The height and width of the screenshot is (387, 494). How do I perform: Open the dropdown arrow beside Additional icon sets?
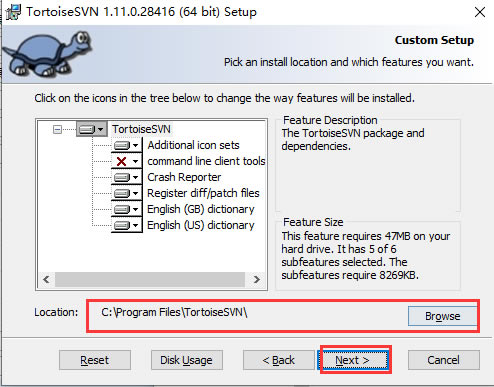135,145
